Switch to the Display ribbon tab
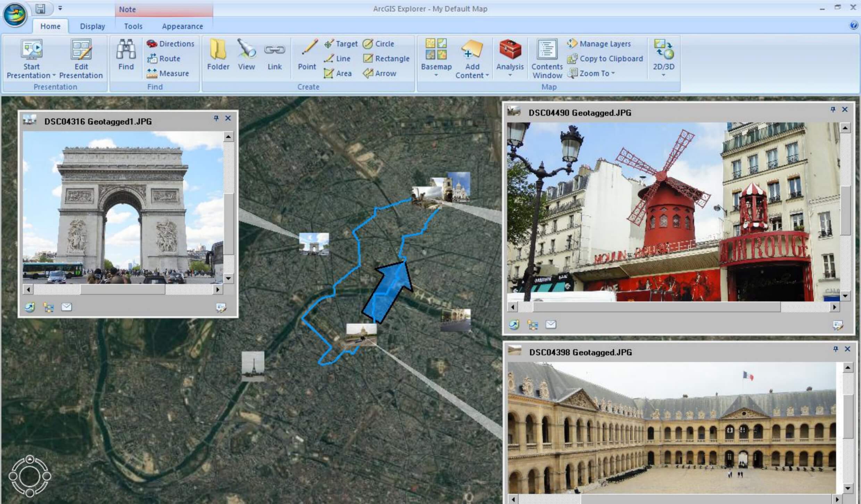861x504 pixels. 92,26
